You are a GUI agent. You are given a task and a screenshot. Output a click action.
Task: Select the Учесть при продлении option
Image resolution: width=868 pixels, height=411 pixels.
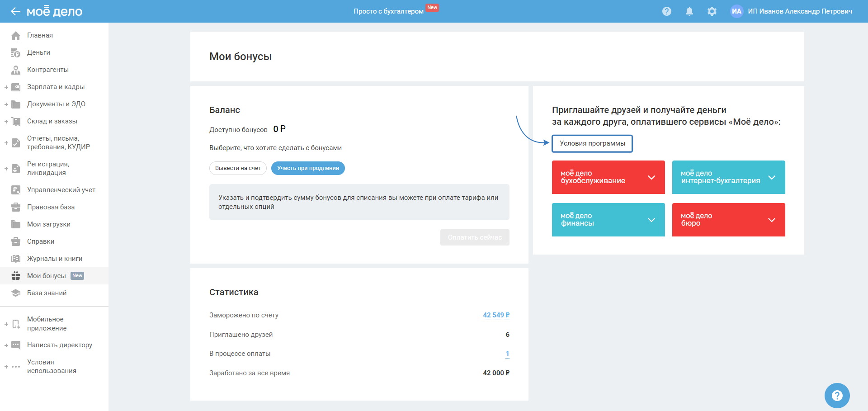pos(308,168)
